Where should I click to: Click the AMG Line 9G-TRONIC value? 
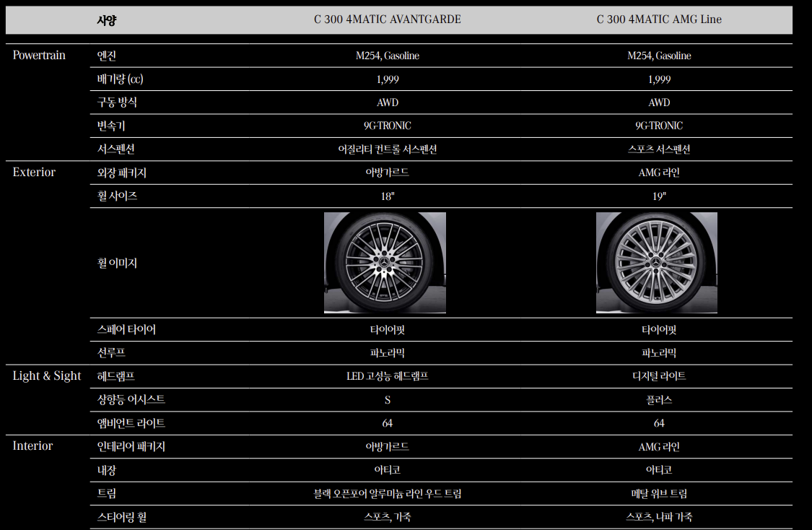coord(659,126)
